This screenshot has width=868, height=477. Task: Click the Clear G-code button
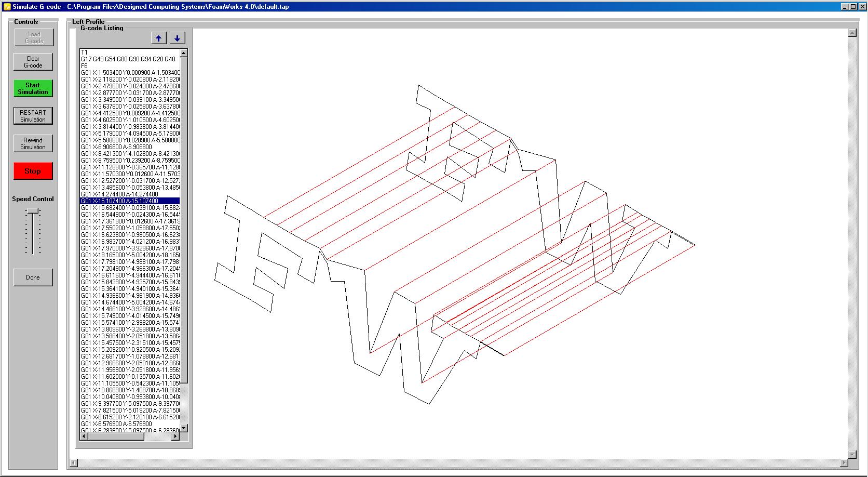(32, 61)
